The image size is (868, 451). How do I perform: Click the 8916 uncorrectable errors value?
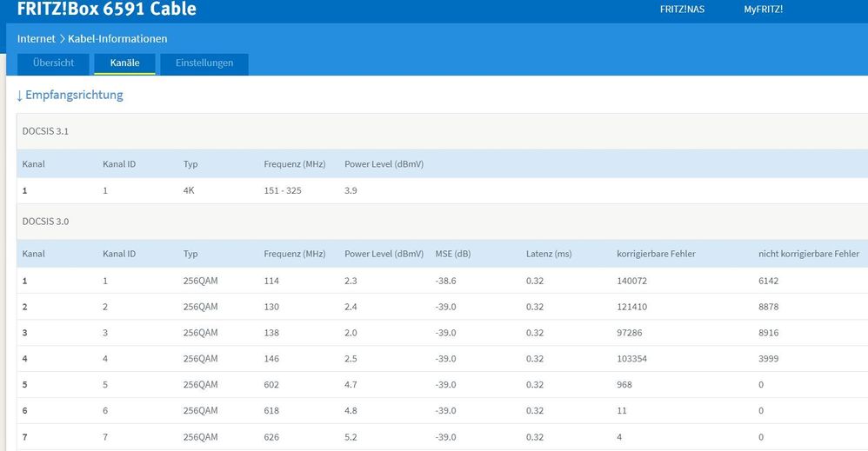(771, 333)
